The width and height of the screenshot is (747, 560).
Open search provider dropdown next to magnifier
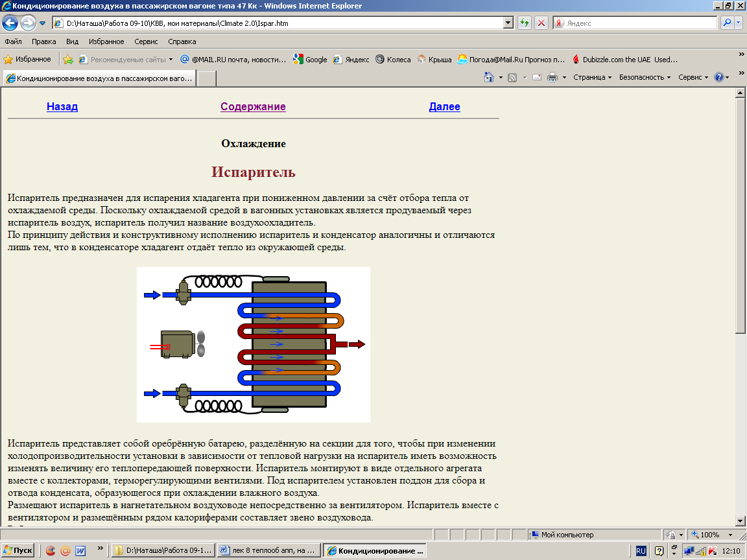(739, 23)
